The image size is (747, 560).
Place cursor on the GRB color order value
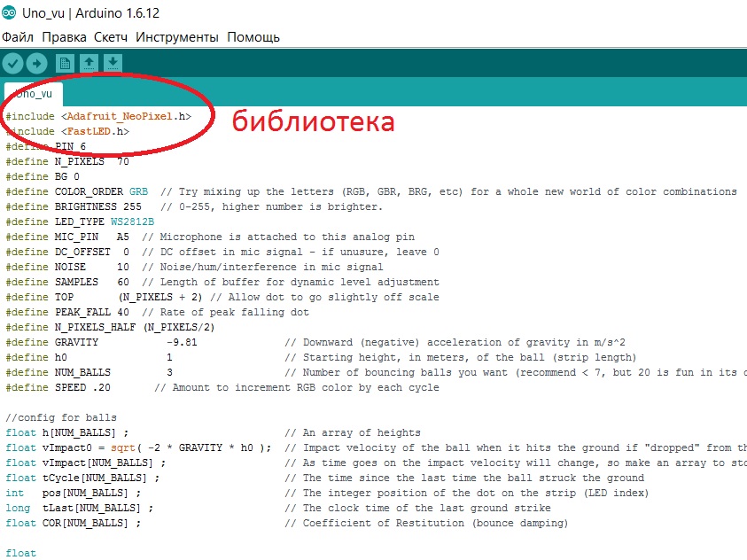pos(138,191)
